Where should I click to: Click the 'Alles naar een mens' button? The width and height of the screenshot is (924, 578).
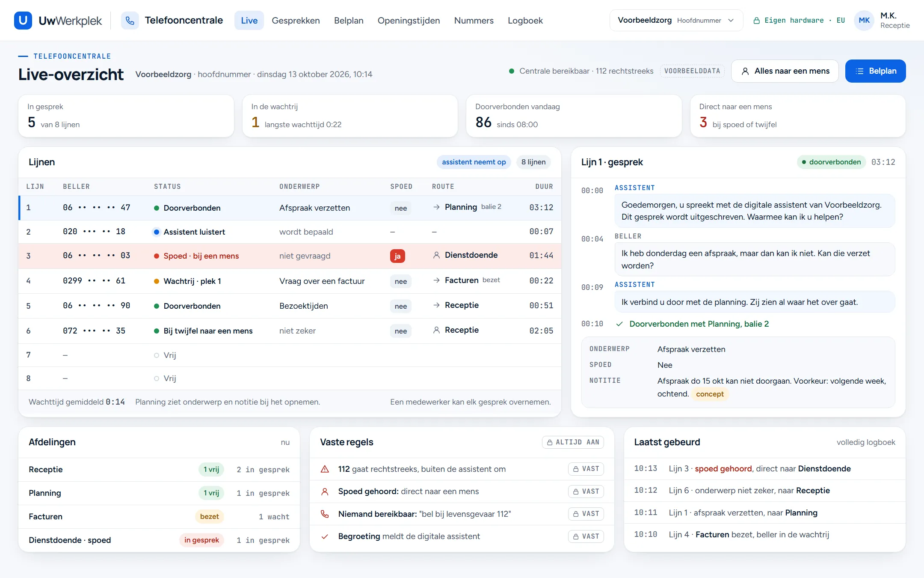(785, 71)
